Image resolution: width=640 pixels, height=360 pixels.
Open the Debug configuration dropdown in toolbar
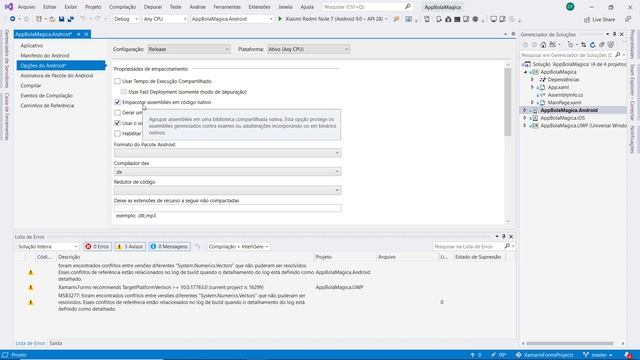click(x=125, y=19)
